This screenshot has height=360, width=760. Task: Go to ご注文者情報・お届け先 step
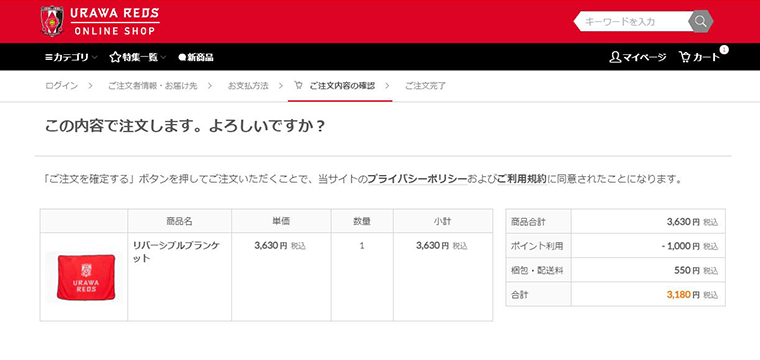153,86
